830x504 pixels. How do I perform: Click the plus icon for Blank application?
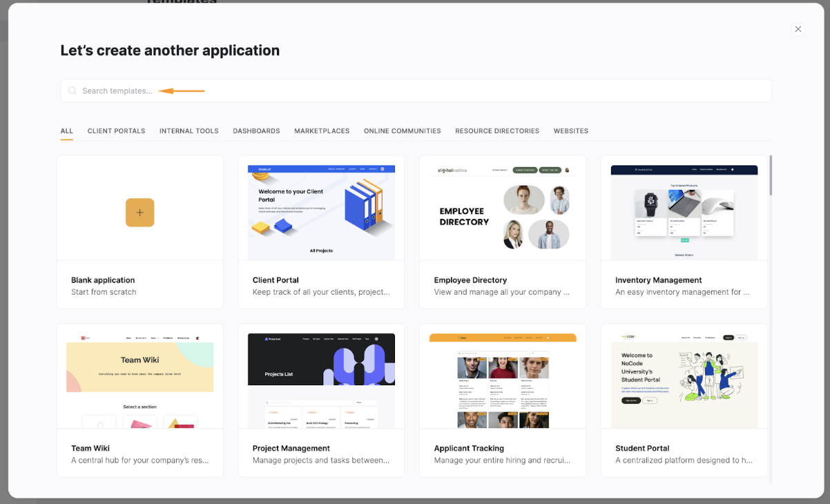pos(139,213)
